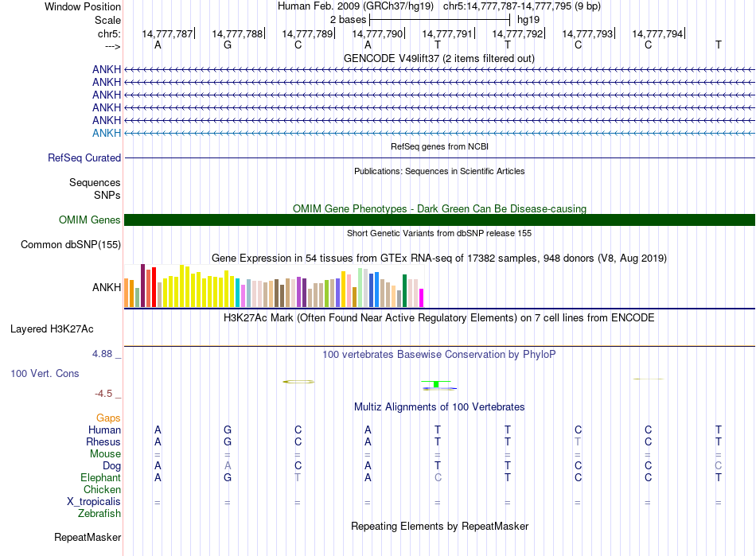
Task: Open the Layered H3K27Ac track label
Action: (x=52, y=329)
